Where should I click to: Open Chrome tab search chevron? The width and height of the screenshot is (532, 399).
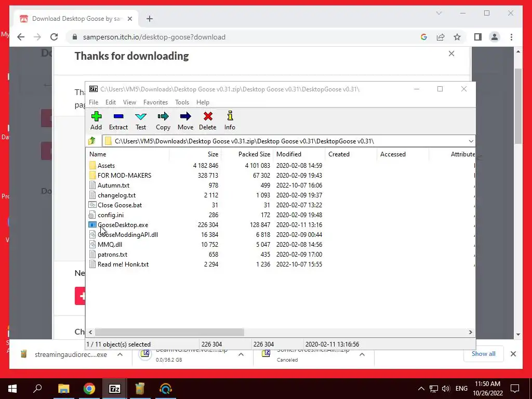coord(438,13)
